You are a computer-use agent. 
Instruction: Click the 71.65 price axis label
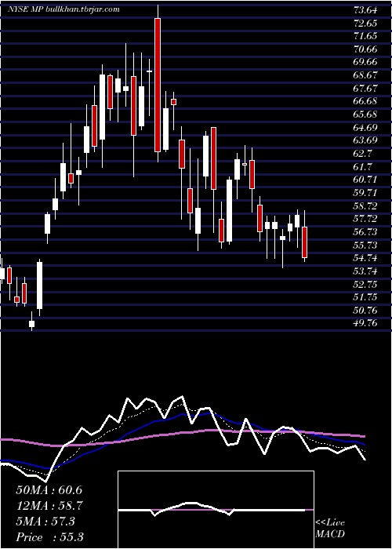point(365,36)
